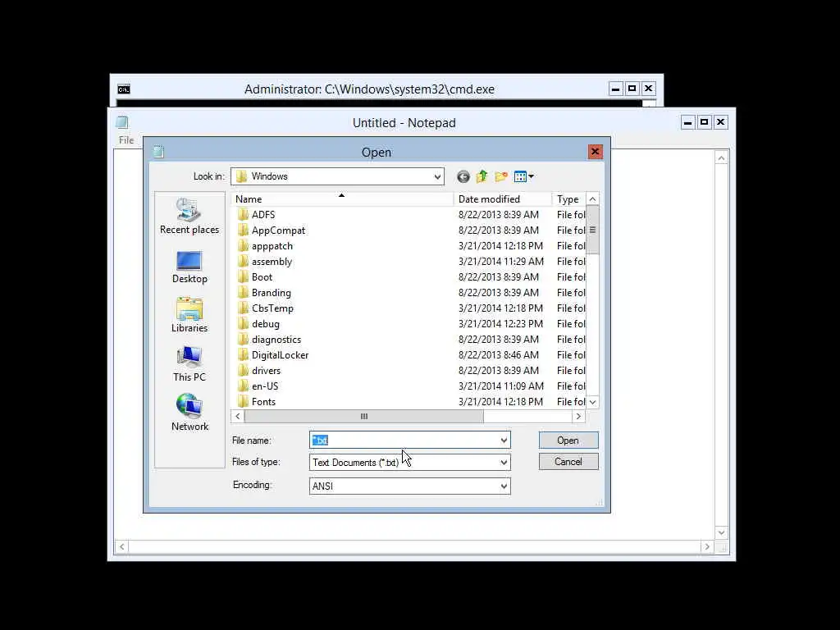This screenshot has height=630, width=840.
Task: Click the drivers folder icon
Action: (x=243, y=370)
